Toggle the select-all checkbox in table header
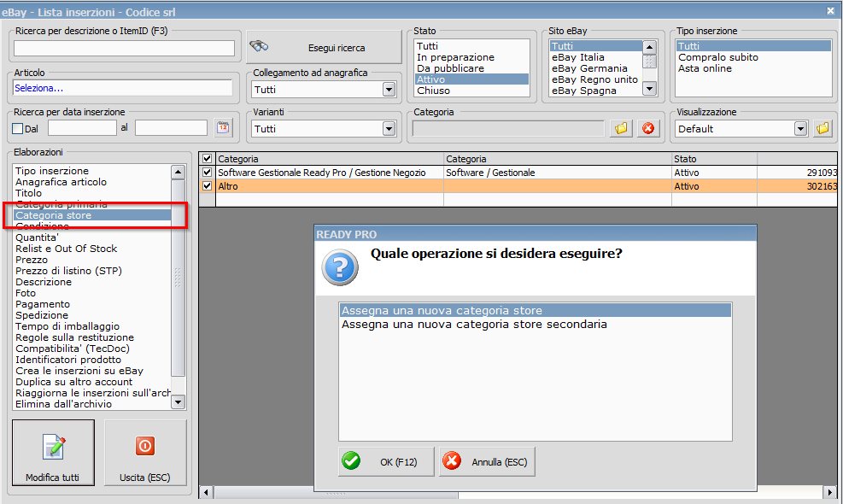This screenshot has height=504, width=843. 207,159
